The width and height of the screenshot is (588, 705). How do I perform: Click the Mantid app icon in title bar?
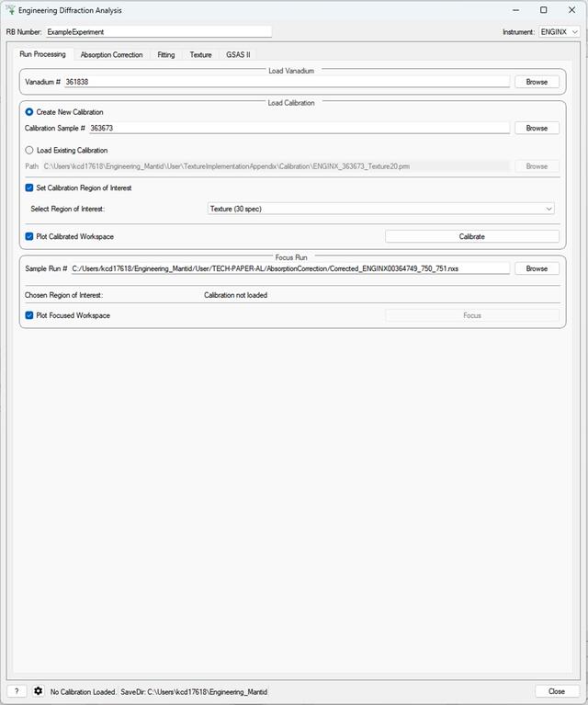pyautogui.click(x=10, y=10)
